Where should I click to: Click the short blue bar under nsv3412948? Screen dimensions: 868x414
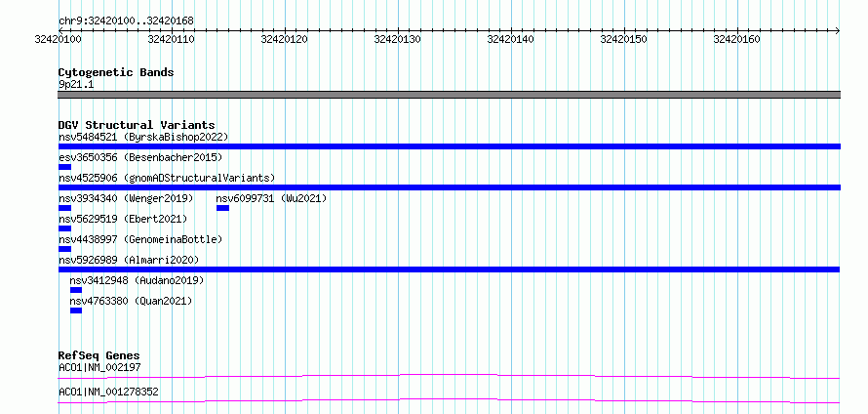click(76, 290)
